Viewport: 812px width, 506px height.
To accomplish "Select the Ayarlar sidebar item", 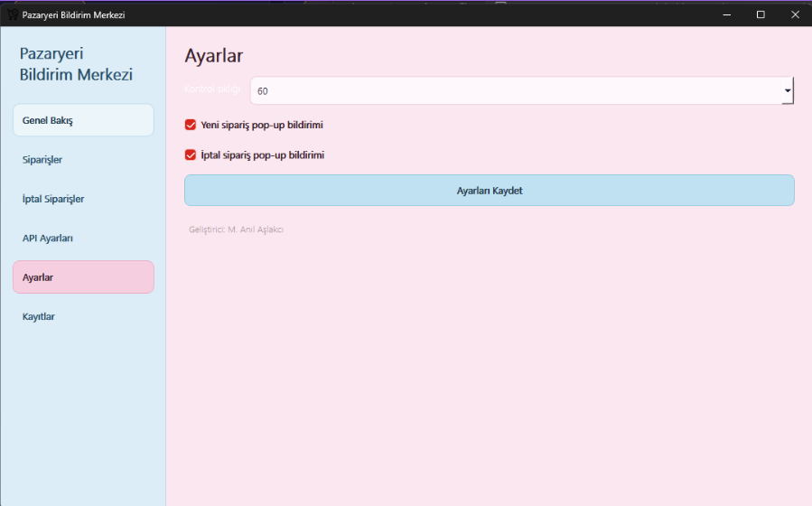I will point(83,277).
